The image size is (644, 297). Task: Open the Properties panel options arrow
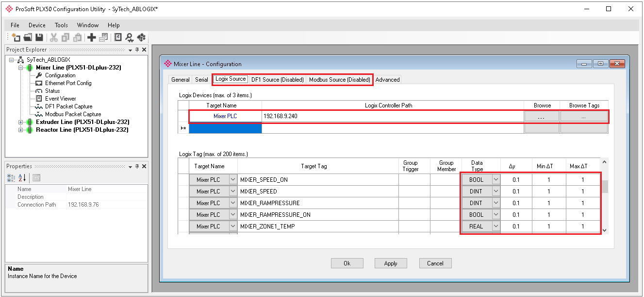pos(130,167)
